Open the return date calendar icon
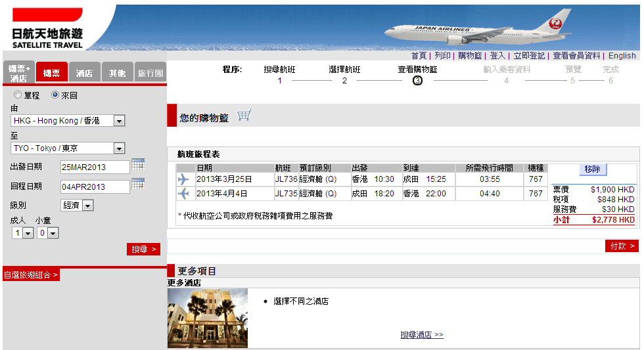The image size is (644, 350). click(138, 185)
